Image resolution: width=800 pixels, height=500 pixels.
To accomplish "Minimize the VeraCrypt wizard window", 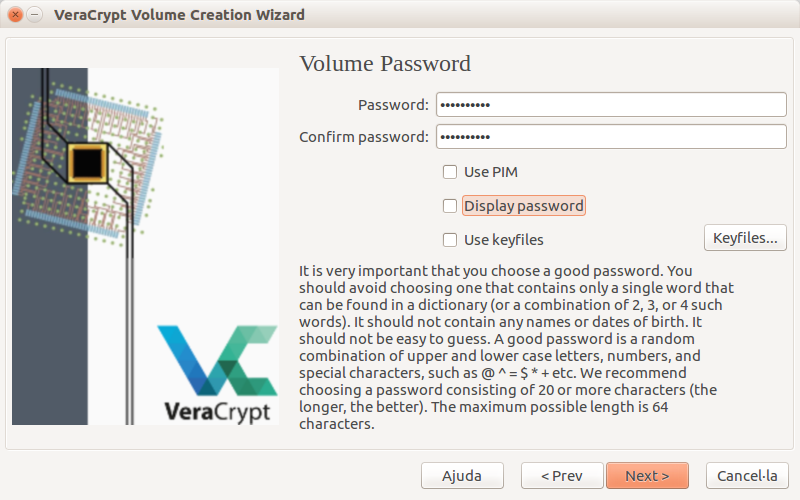I will [34, 15].
